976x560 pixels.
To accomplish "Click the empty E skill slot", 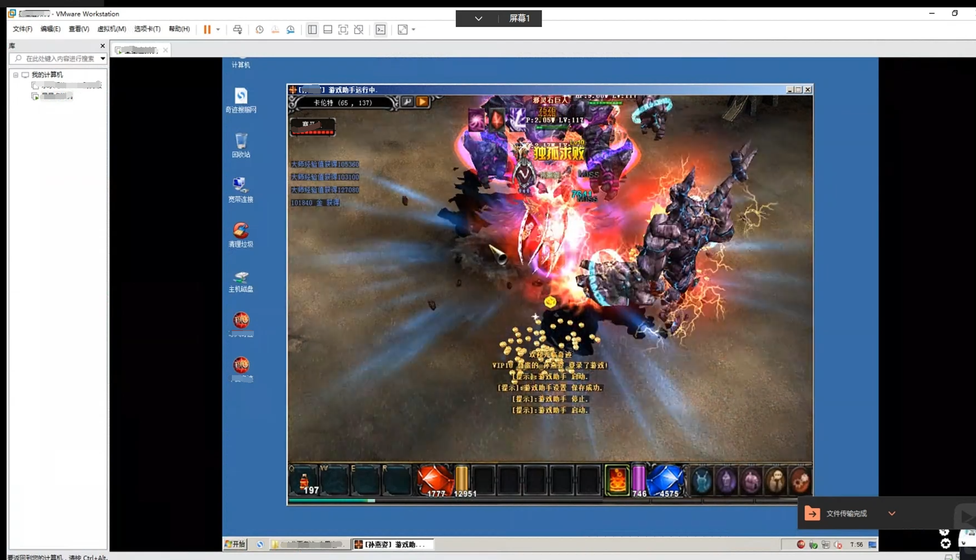I will [365, 481].
